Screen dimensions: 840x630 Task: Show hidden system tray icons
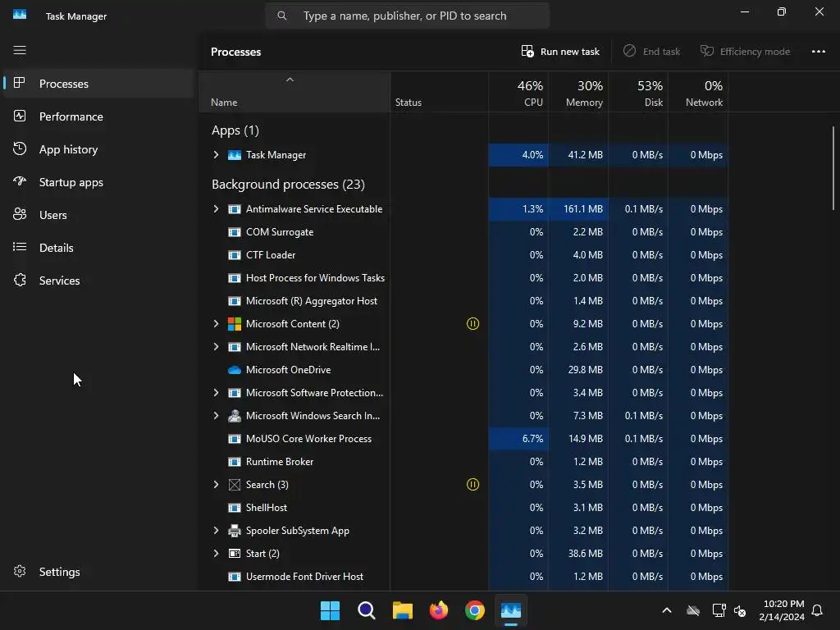coord(667,610)
